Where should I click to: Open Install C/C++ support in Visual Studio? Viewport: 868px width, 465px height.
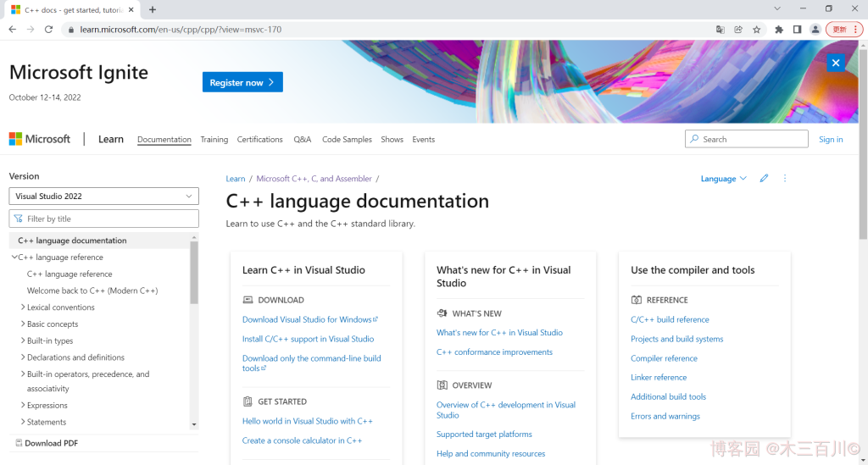(308, 339)
